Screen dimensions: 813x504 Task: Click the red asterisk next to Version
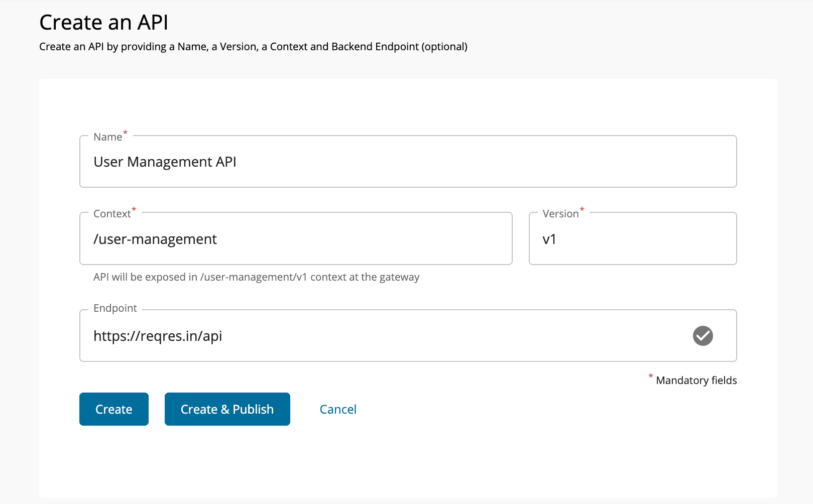tap(582, 209)
